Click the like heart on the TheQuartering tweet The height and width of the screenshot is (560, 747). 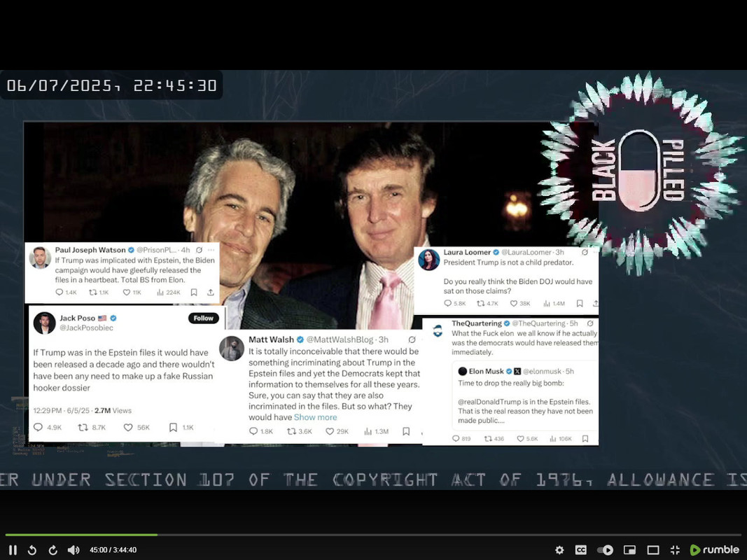pos(520,439)
